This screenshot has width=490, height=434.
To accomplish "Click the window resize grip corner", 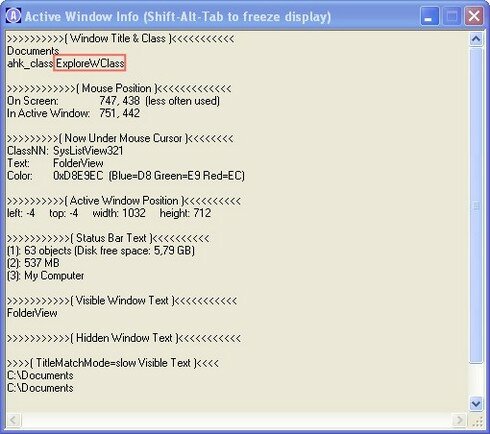I will [477, 421].
